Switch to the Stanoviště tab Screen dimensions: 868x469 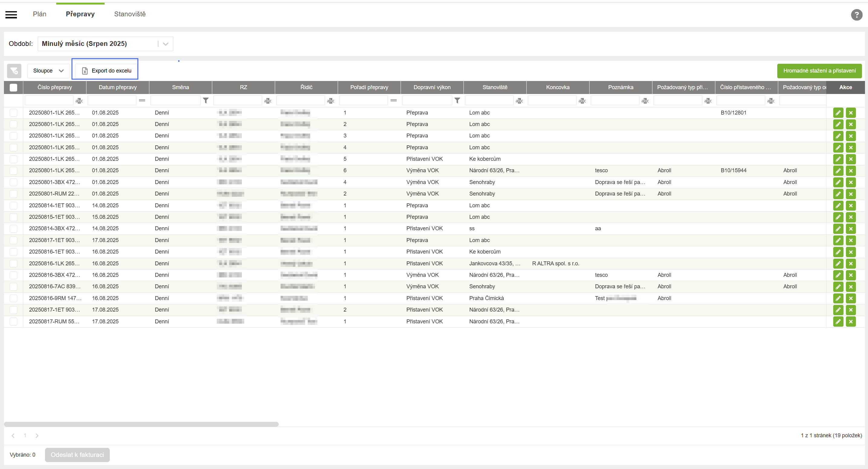130,14
